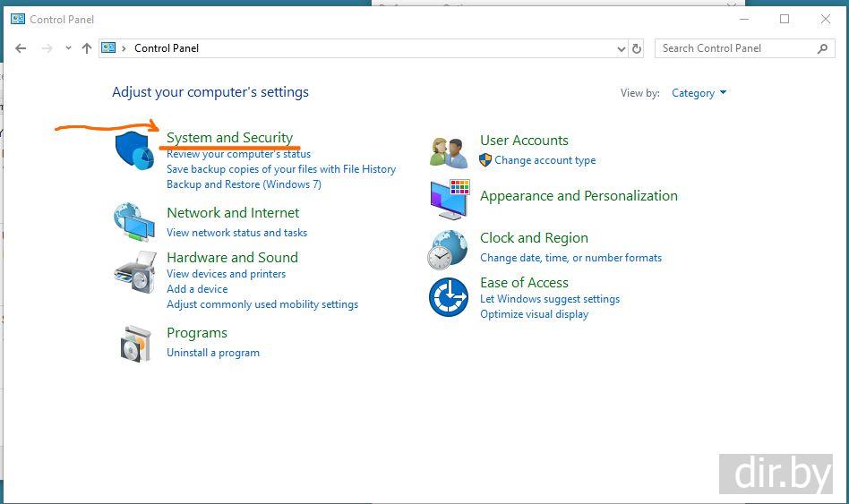This screenshot has height=504, width=849.
Task: Click Change account type link
Action: click(x=545, y=160)
